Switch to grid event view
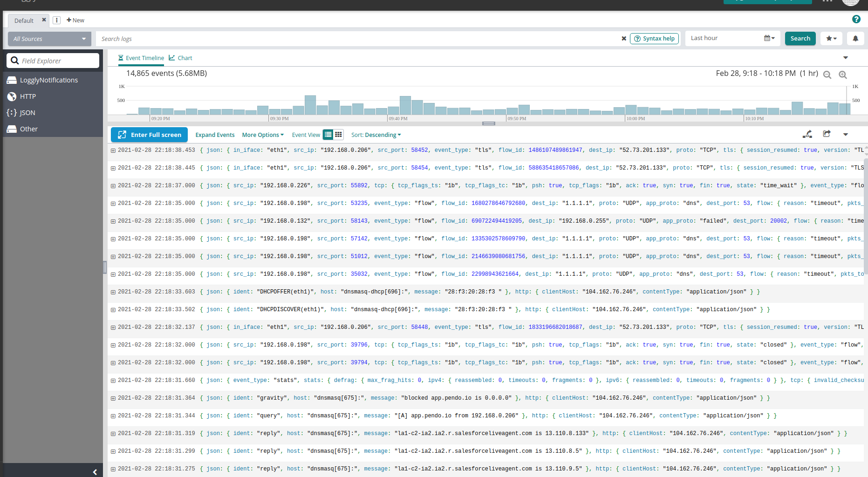This screenshot has width=868, height=477. click(x=339, y=135)
